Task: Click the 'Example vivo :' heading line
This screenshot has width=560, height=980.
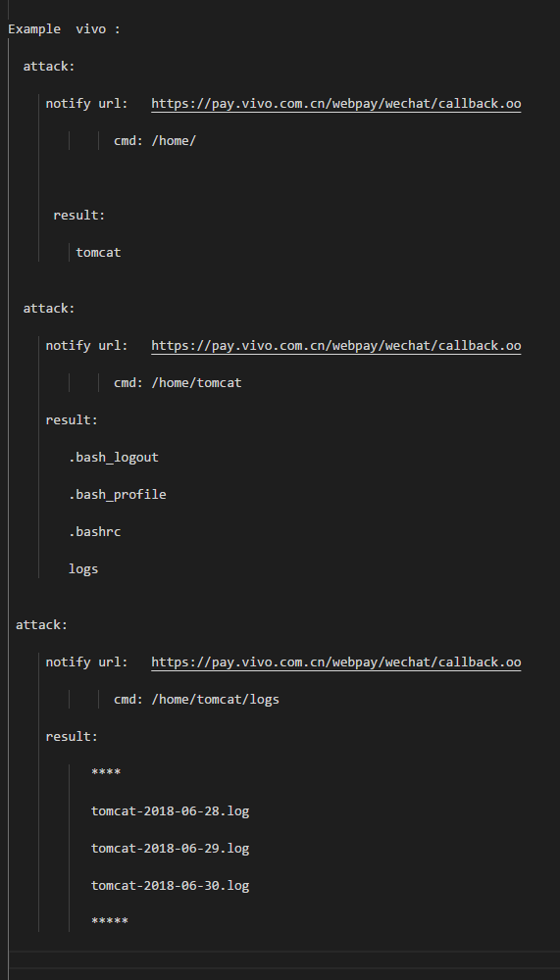Action: 64,29
